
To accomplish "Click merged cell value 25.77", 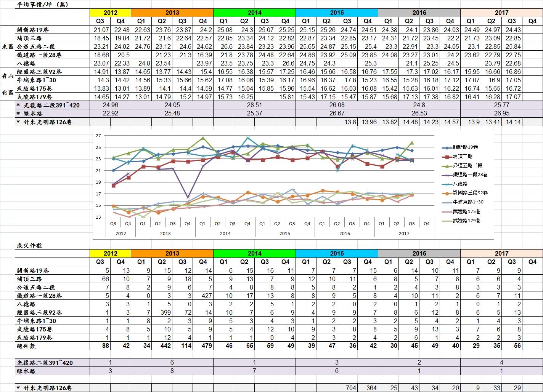I will pos(501,105).
